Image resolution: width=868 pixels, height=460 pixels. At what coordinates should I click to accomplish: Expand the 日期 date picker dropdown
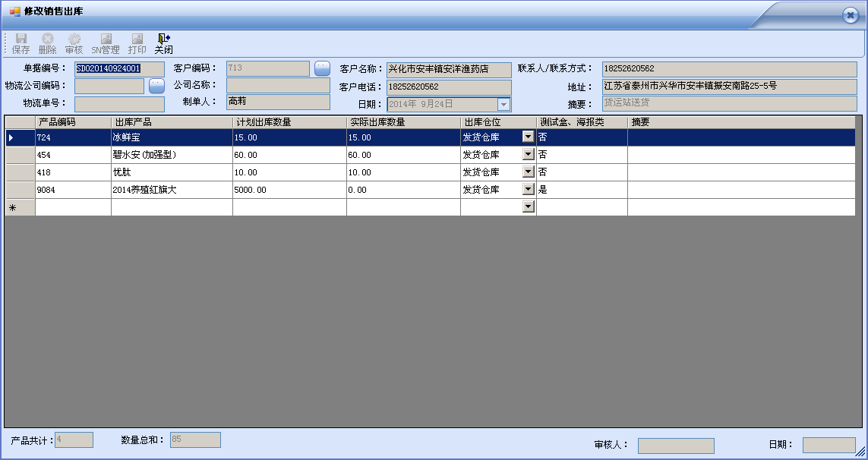[504, 104]
